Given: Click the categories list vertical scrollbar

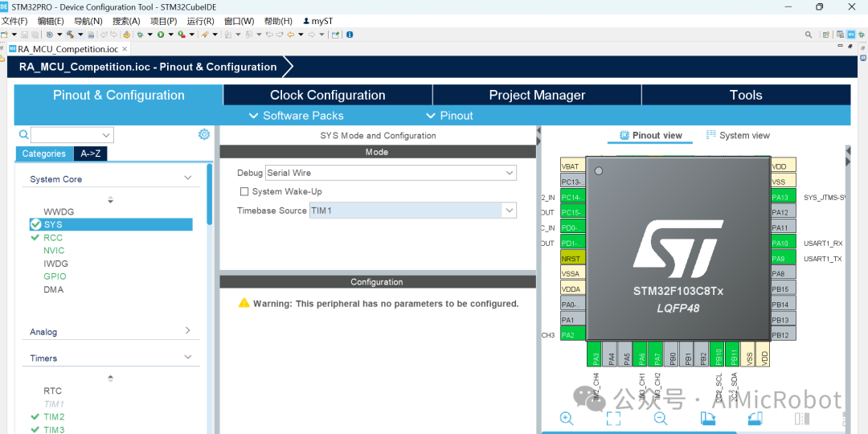Looking at the screenshot, I should point(210,194).
